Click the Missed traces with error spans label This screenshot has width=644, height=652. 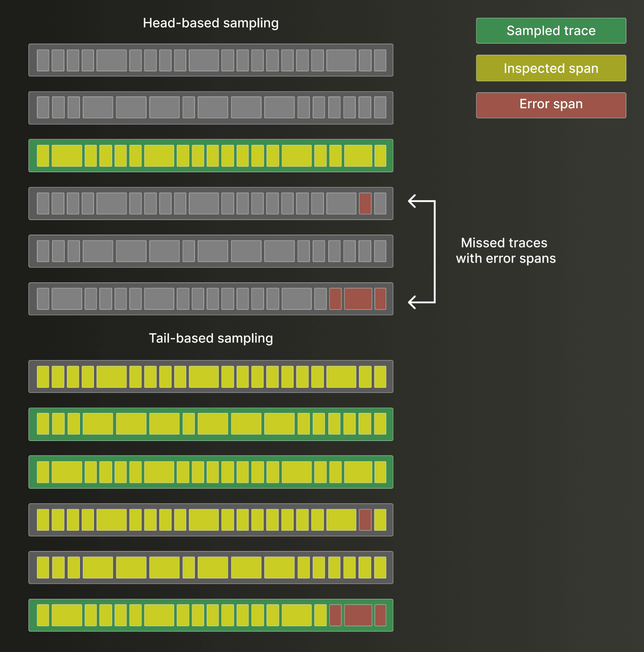pos(505,250)
